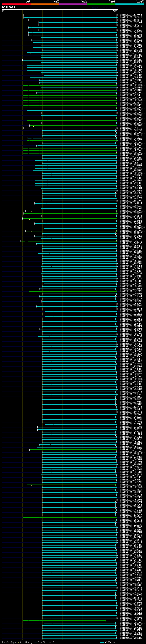Select hit label UniRef100_C3KI73
This screenshot has height=644, width=146.
tap(131, 156)
